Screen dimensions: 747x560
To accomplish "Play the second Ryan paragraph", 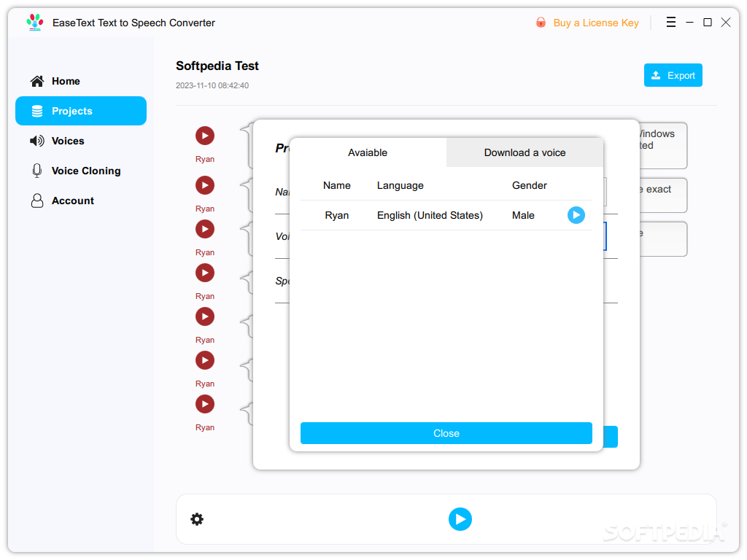I will [x=205, y=185].
